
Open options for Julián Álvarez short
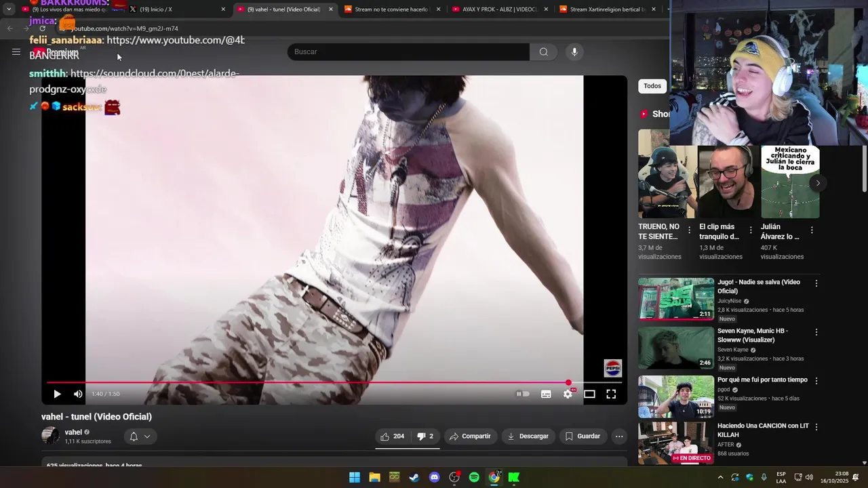tap(812, 230)
